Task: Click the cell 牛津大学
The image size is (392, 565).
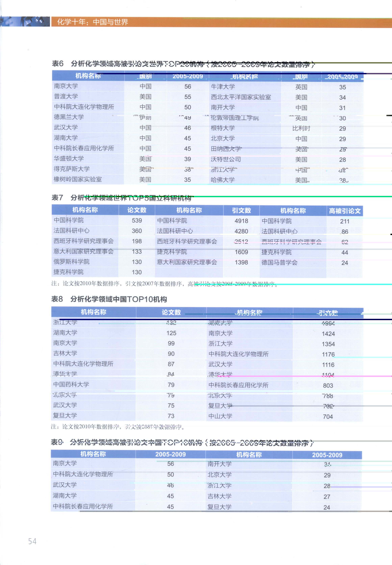Action: pos(223,87)
